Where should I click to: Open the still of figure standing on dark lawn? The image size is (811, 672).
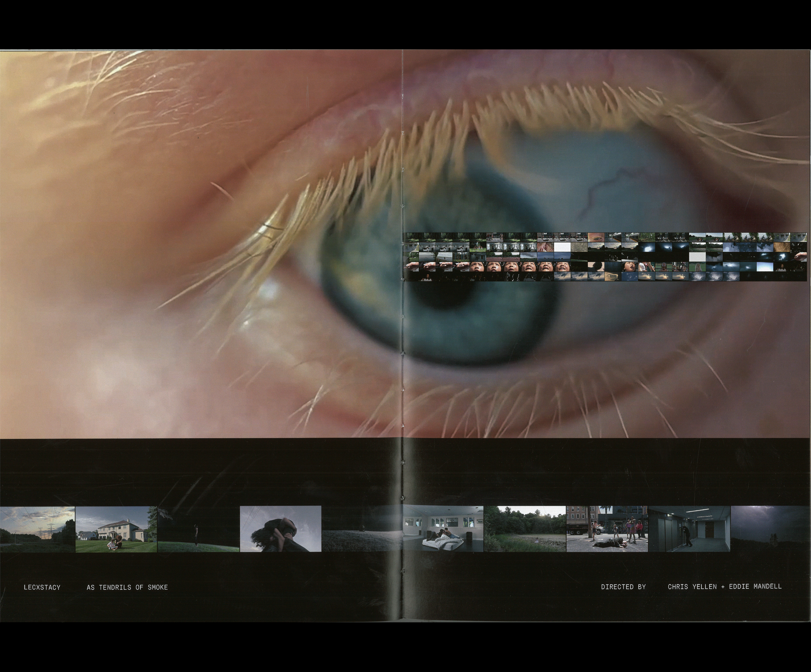[x=198, y=529]
